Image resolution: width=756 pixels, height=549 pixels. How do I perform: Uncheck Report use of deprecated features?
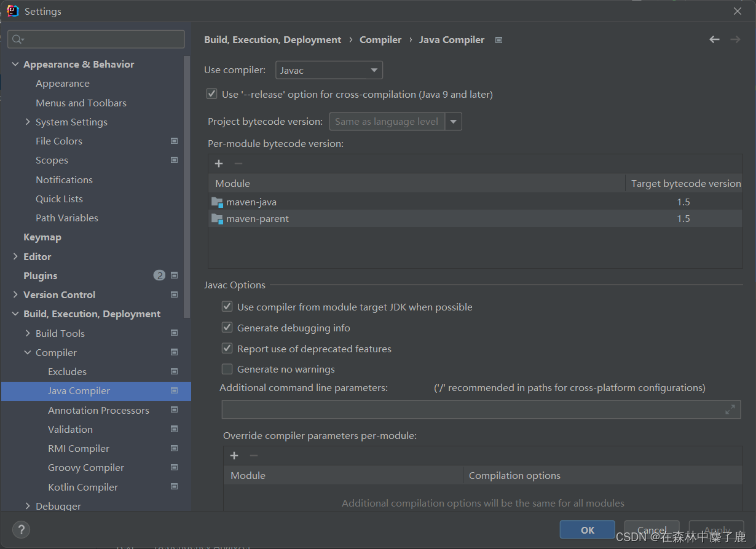[227, 349]
